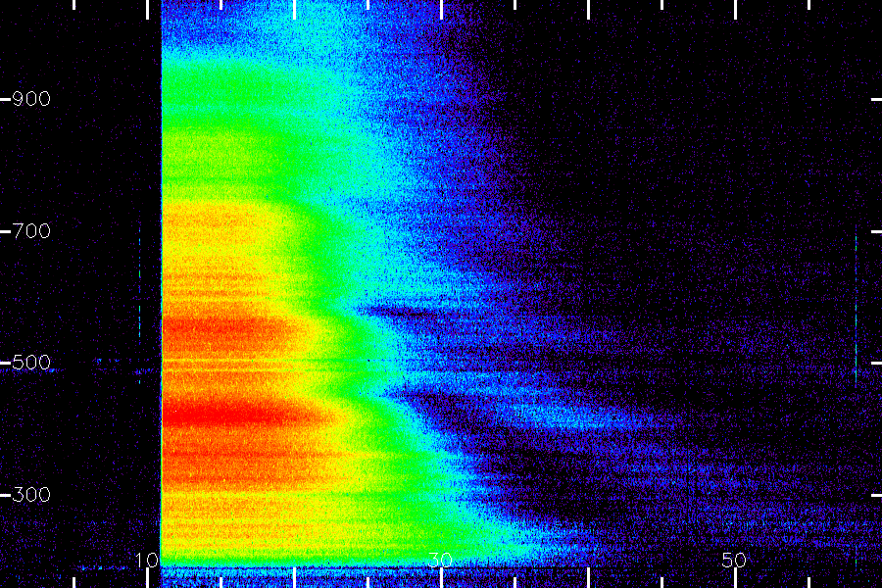Click the 900 y-axis label
The image size is (882, 588).
point(31,99)
